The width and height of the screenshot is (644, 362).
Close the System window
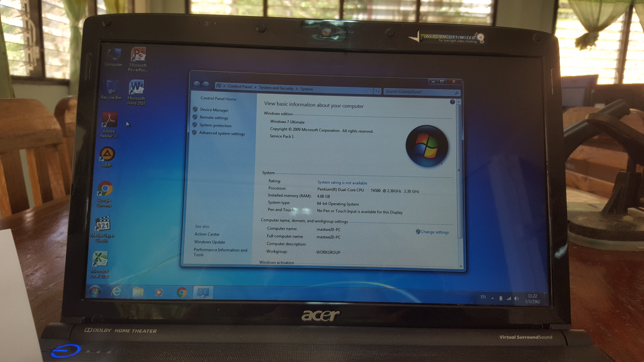453,82
